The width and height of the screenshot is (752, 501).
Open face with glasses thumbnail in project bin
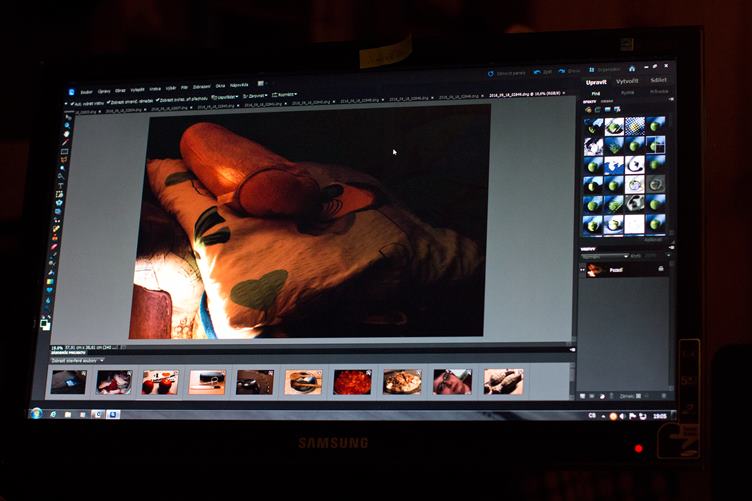coord(452,381)
